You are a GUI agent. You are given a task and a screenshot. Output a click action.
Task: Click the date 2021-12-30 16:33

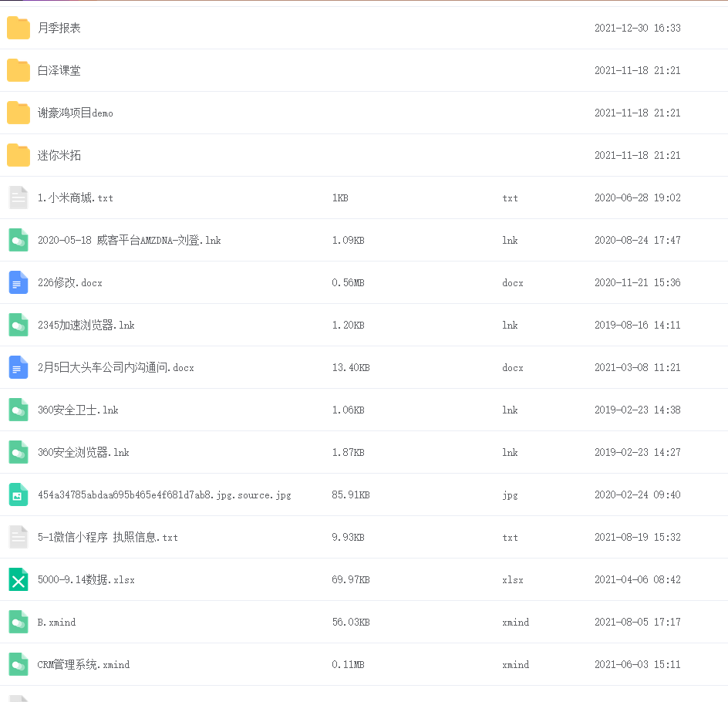click(638, 28)
